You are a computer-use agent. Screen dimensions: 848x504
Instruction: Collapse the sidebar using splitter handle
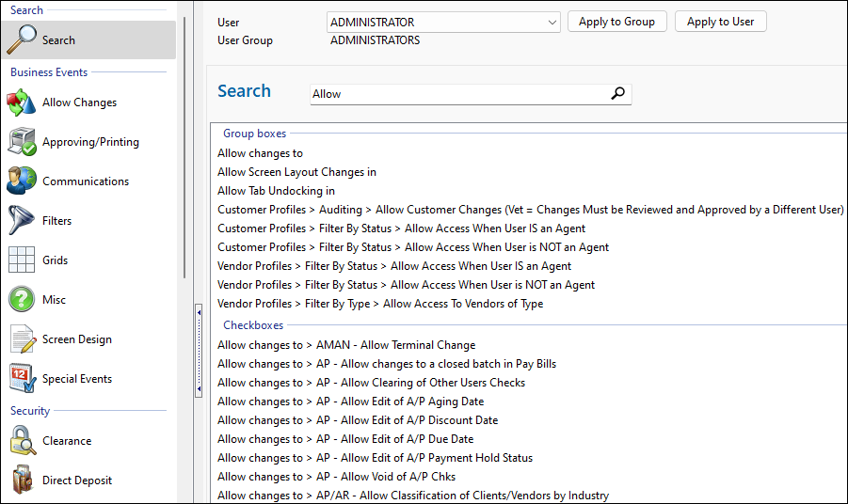click(199, 350)
